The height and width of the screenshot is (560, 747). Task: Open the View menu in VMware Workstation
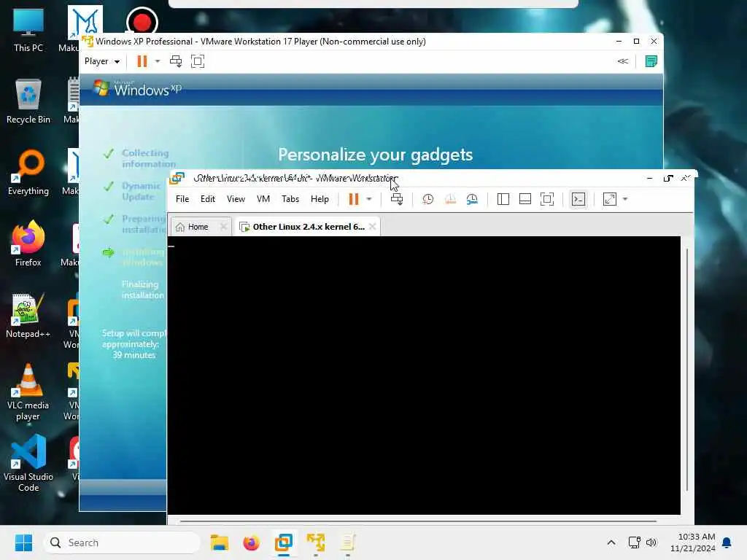click(x=236, y=199)
